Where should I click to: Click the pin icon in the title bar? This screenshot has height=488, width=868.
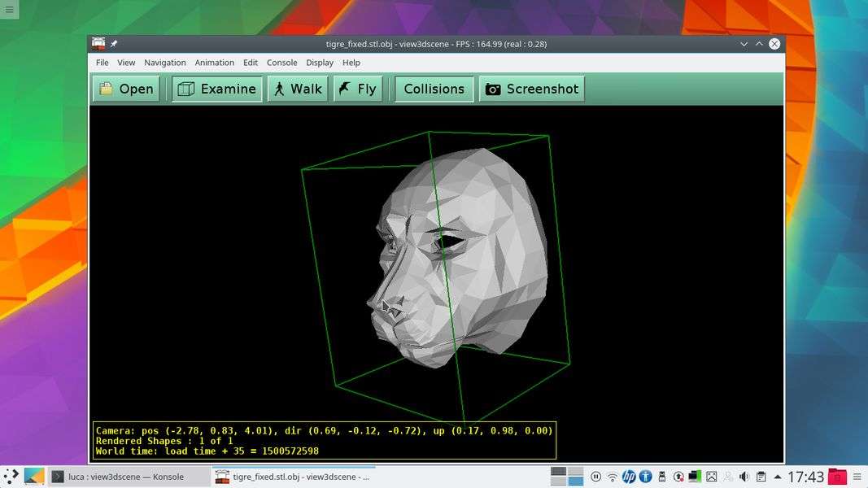pyautogui.click(x=114, y=44)
